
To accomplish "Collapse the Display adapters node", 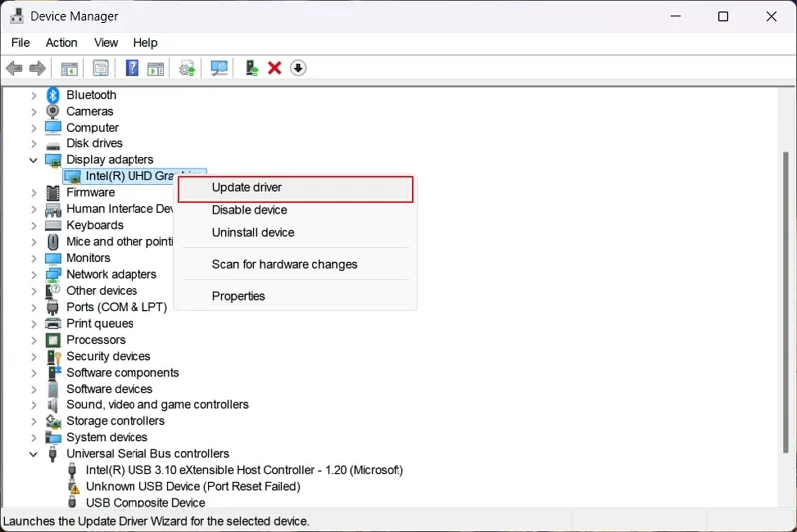I will tap(34, 160).
